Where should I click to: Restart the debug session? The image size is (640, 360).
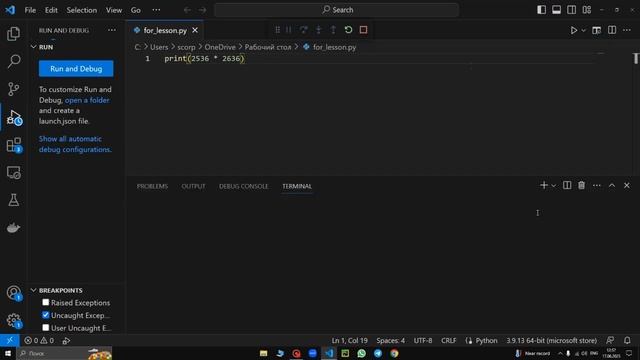pyautogui.click(x=348, y=30)
